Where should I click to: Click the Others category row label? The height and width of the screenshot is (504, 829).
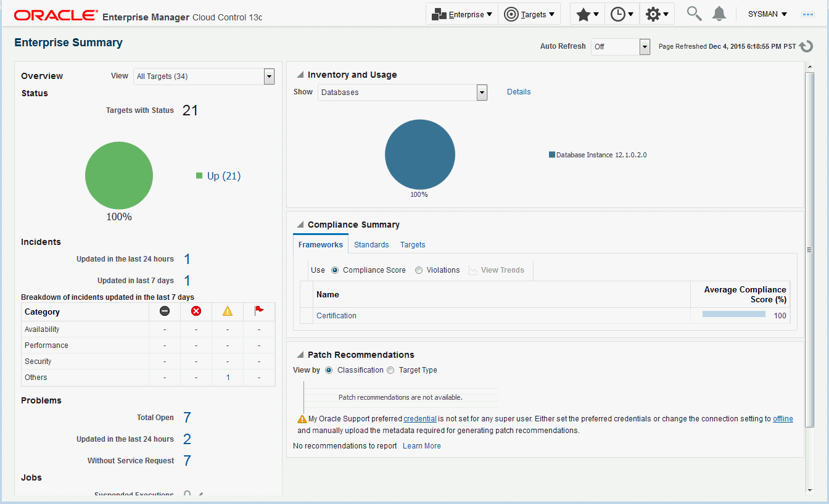click(x=36, y=378)
